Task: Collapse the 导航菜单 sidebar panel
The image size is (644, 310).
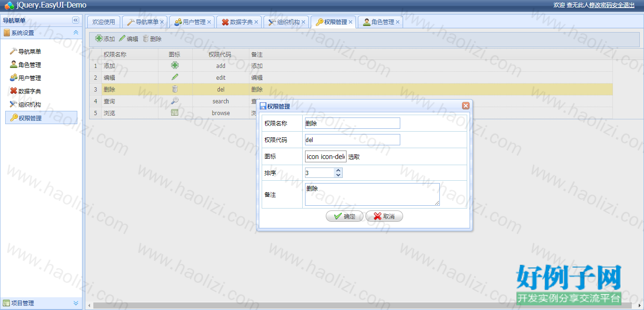Action: (75, 20)
